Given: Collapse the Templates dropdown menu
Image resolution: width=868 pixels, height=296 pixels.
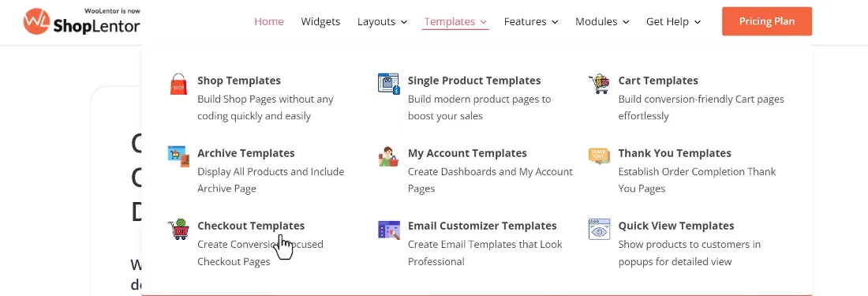Looking at the screenshot, I should coord(455,21).
